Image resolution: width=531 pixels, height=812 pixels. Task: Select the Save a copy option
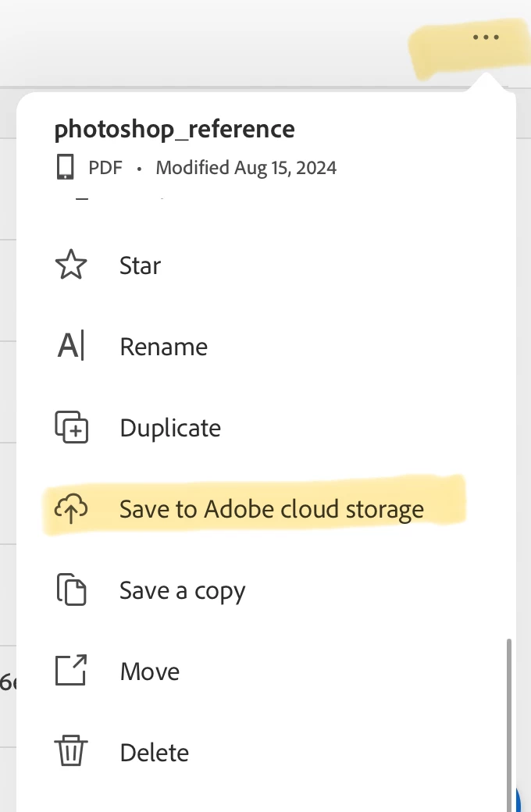tap(183, 590)
